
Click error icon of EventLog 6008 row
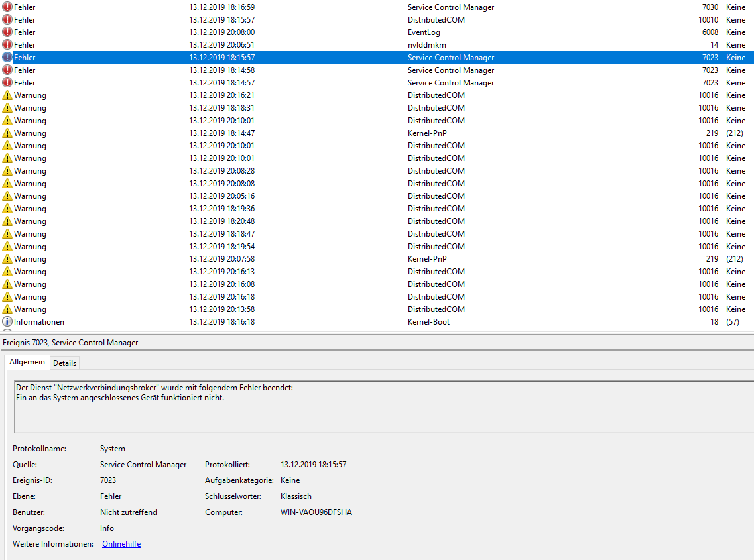tap(7, 32)
